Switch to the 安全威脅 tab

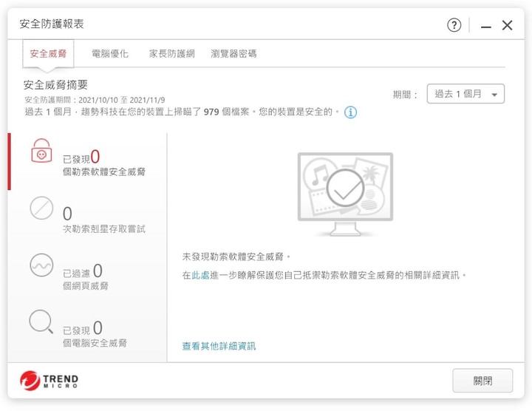click(x=48, y=54)
